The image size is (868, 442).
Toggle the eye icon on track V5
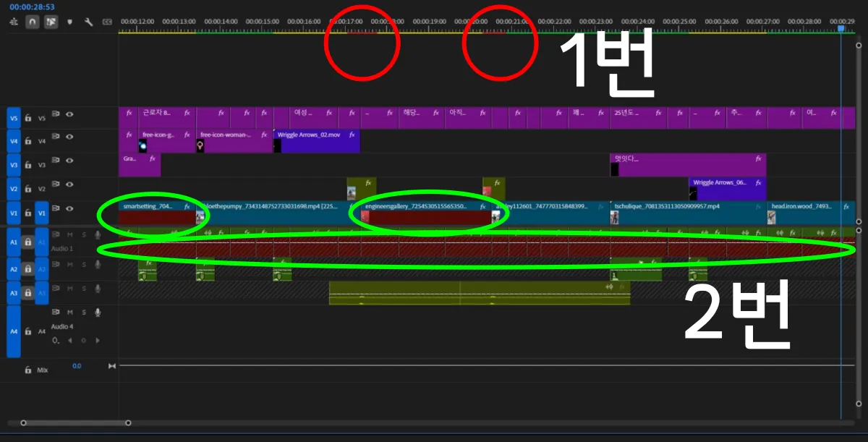70,115
